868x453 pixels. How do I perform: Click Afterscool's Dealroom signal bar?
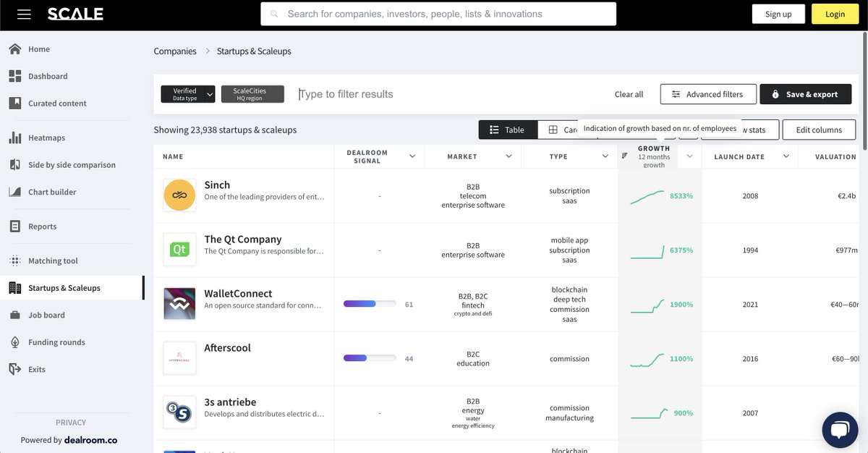tap(370, 358)
